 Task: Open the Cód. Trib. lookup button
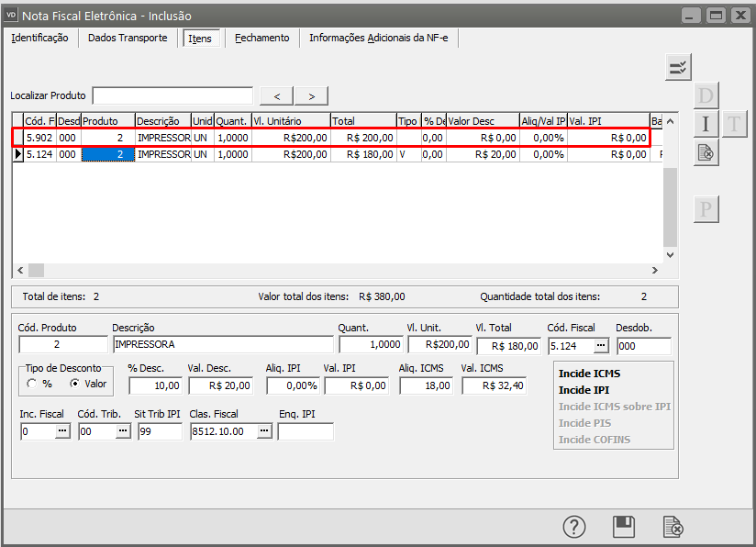(122, 431)
